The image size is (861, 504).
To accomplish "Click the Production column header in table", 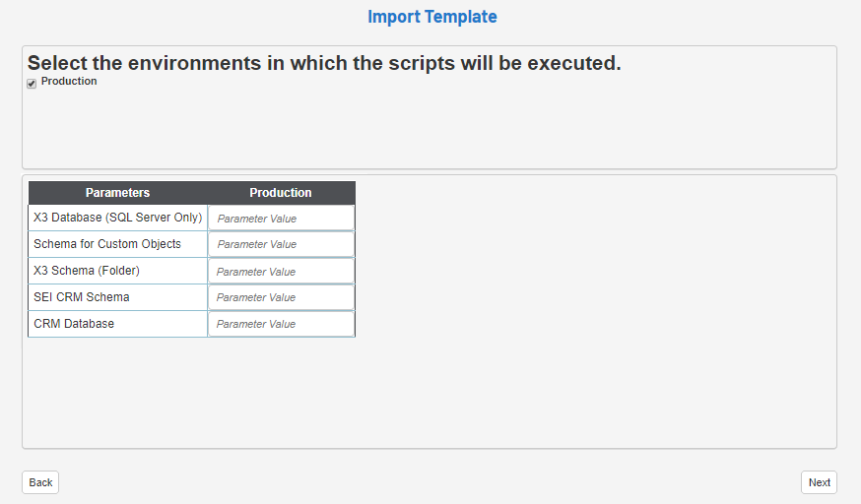I will [x=281, y=193].
